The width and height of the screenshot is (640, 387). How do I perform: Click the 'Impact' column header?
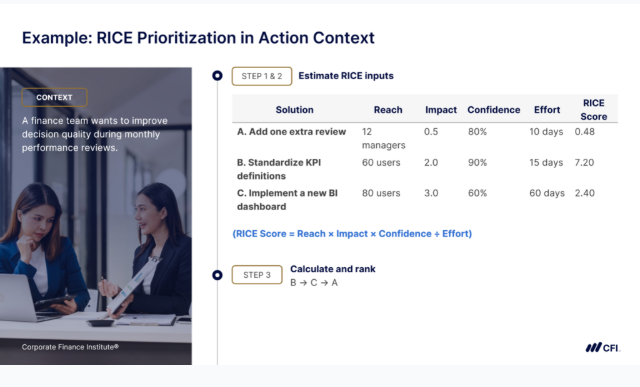(x=441, y=110)
